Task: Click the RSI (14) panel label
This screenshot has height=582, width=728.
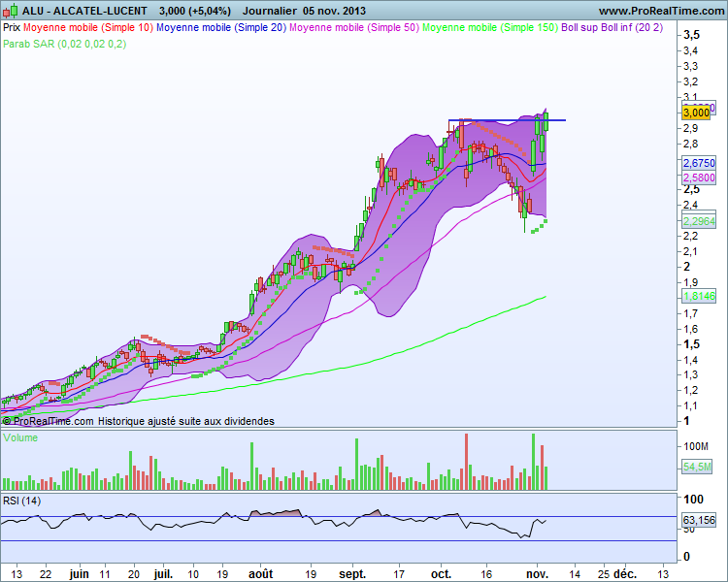Action: click(21, 501)
